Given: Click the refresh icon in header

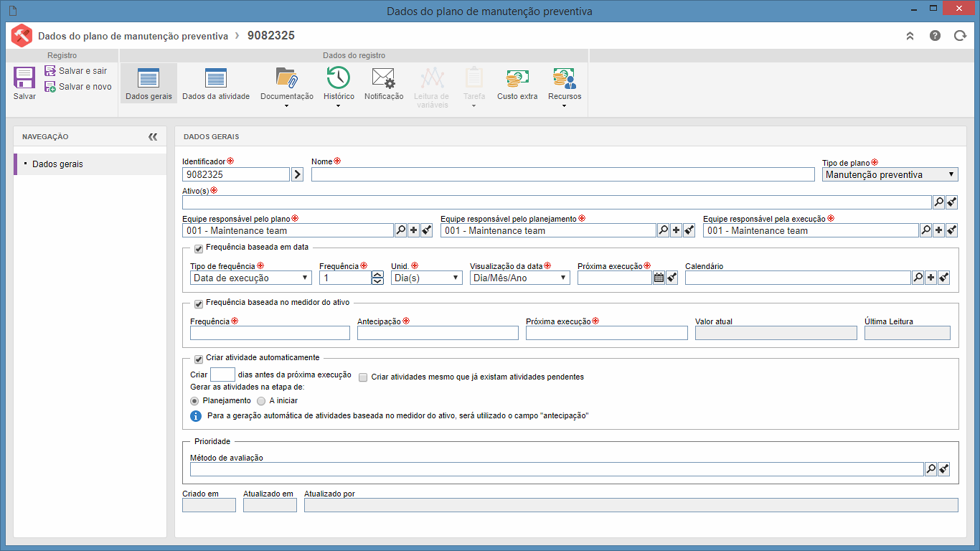Looking at the screenshot, I should 960,36.
